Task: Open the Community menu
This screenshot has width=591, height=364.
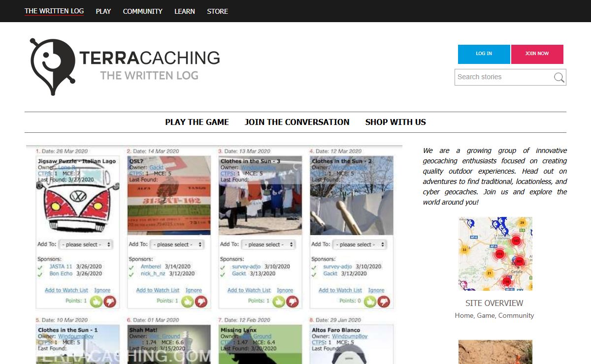Action: 143,11
